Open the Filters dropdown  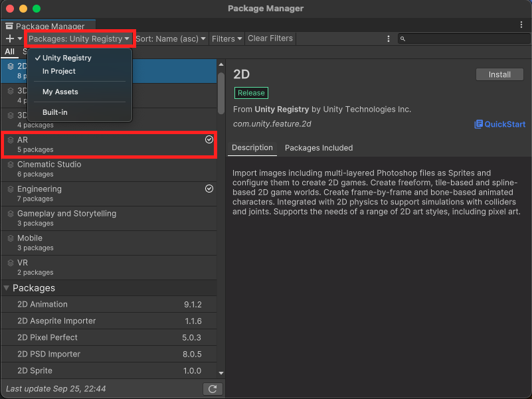coord(226,39)
